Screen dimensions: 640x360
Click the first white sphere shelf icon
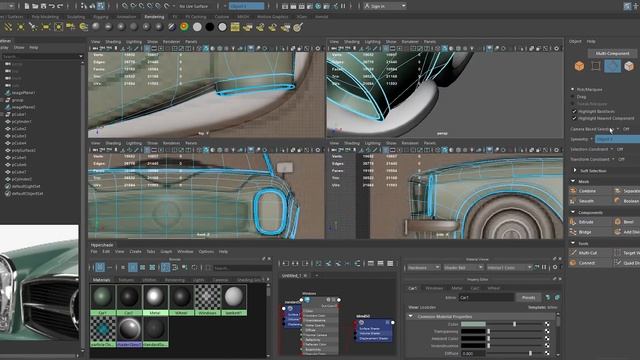pyautogui.click(x=197, y=27)
